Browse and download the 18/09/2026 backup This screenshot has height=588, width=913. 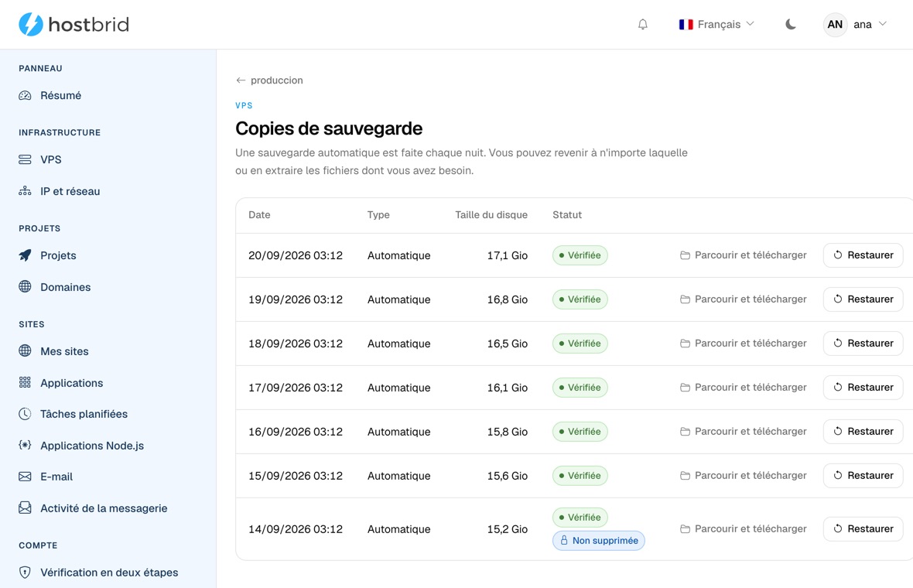click(x=744, y=344)
